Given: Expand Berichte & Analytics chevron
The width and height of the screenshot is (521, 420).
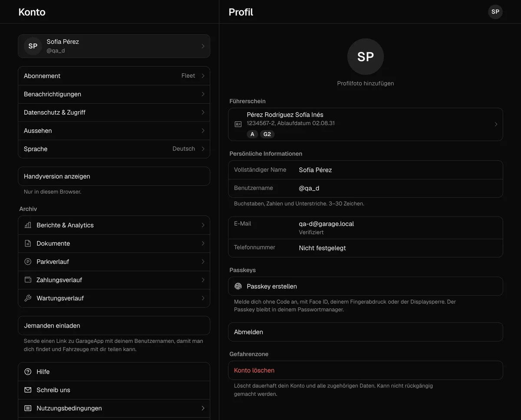Looking at the screenshot, I should (x=203, y=225).
